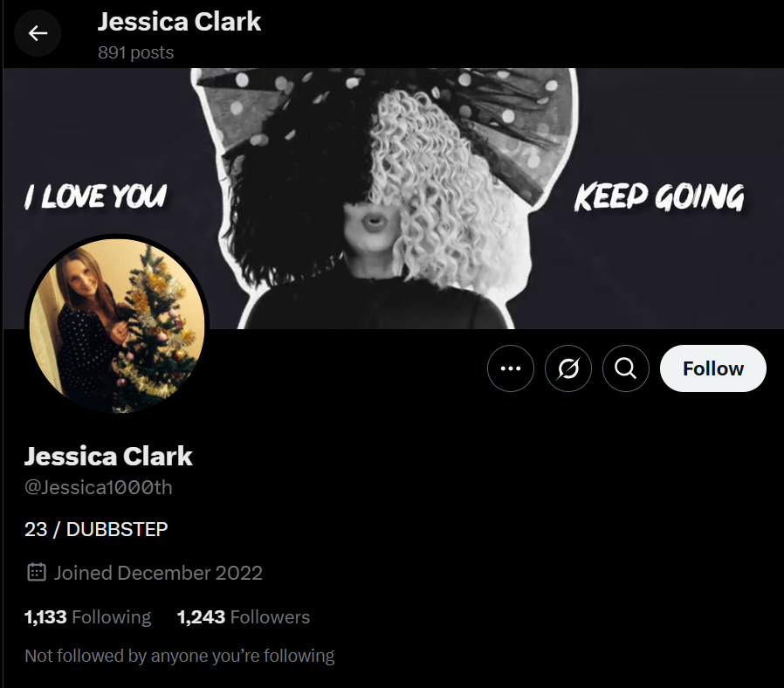Screen dimensions: 784x688
Task: View the 1,243 Followers list
Action: click(x=244, y=617)
